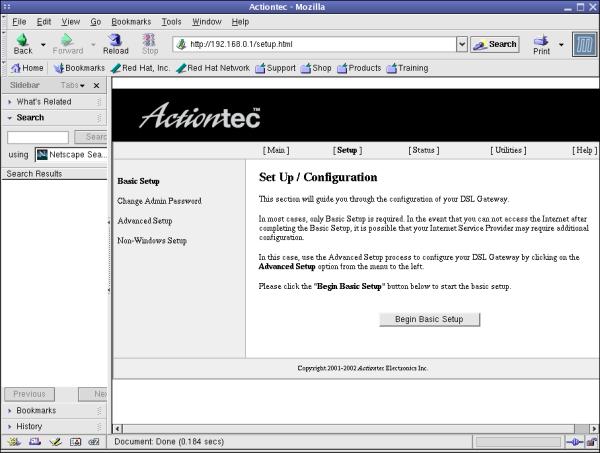600x453 pixels.
Task: Click the Search button next to the URL bar
Action: point(495,44)
